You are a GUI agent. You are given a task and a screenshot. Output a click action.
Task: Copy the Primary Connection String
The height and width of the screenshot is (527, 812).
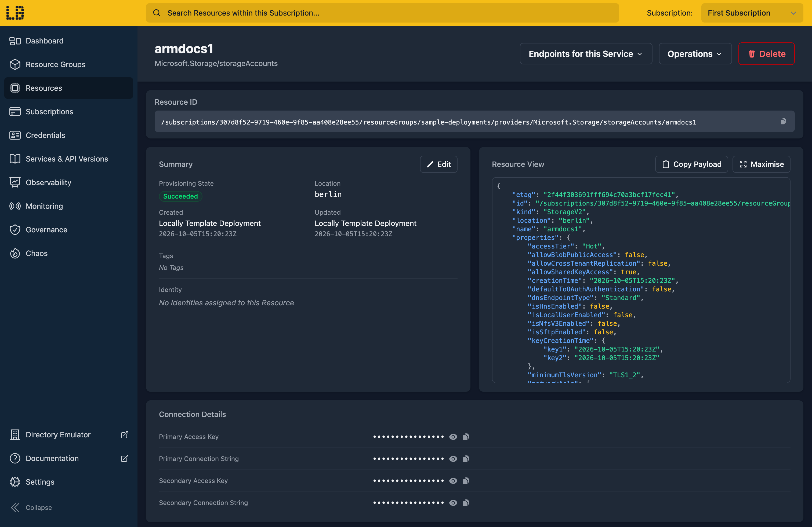[x=466, y=459]
